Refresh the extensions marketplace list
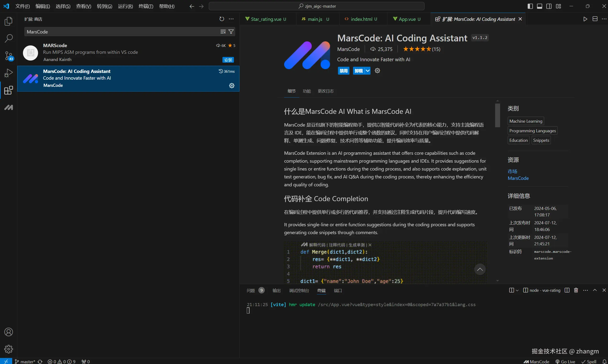The width and height of the screenshot is (608, 364). pyautogui.click(x=222, y=19)
